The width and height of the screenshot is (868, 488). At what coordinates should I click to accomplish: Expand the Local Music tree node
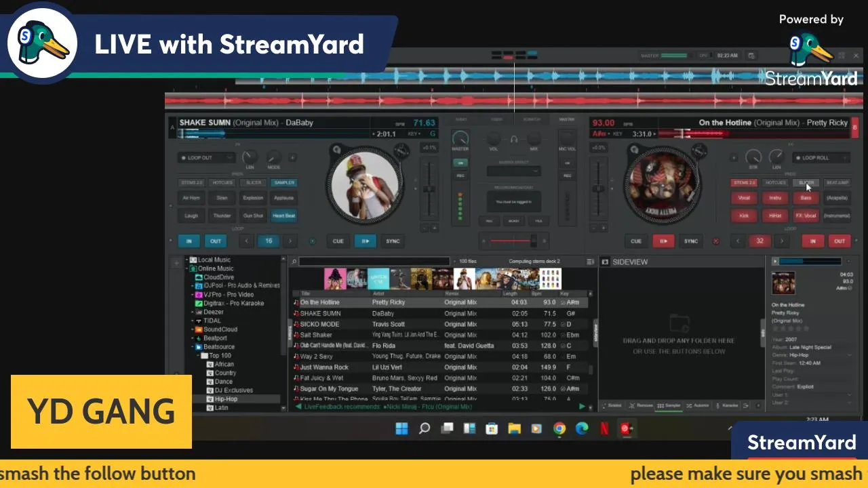point(186,260)
